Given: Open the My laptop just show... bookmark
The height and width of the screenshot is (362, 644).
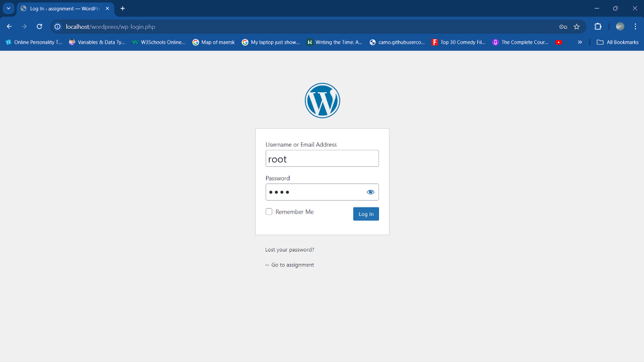Looking at the screenshot, I should [x=270, y=42].
